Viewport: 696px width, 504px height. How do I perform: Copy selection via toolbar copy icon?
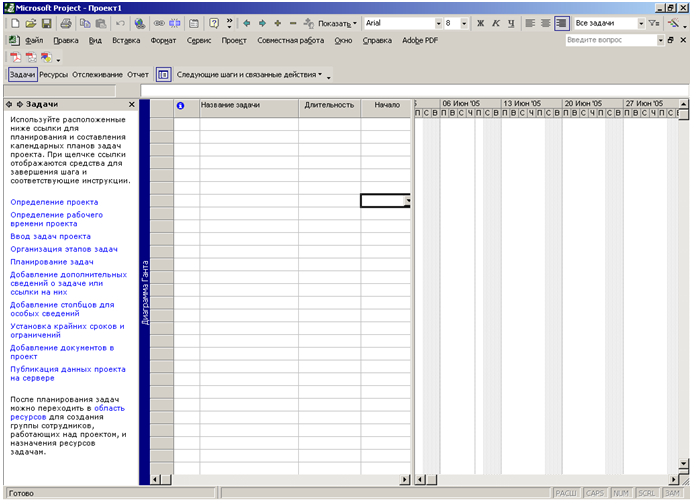(85, 23)
